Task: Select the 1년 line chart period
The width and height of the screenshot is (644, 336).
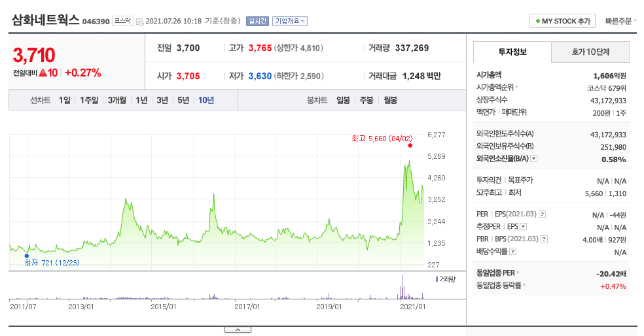Action: (x=142, y=100)
